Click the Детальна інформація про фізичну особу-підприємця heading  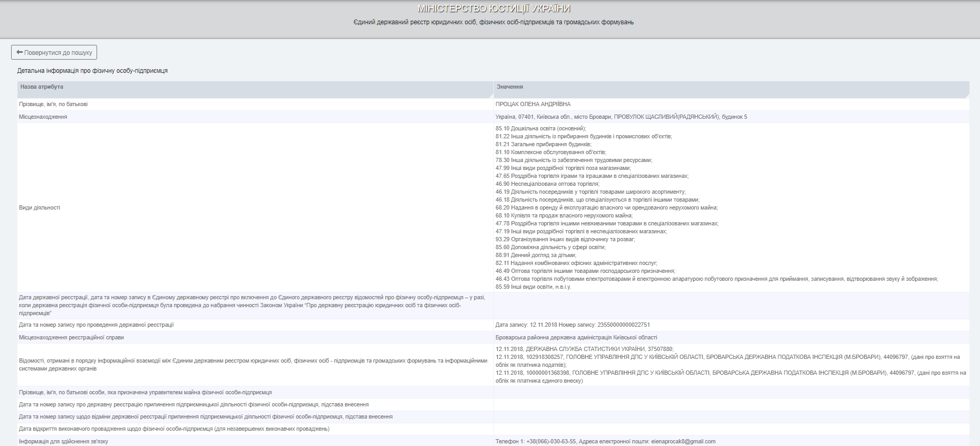92,71
